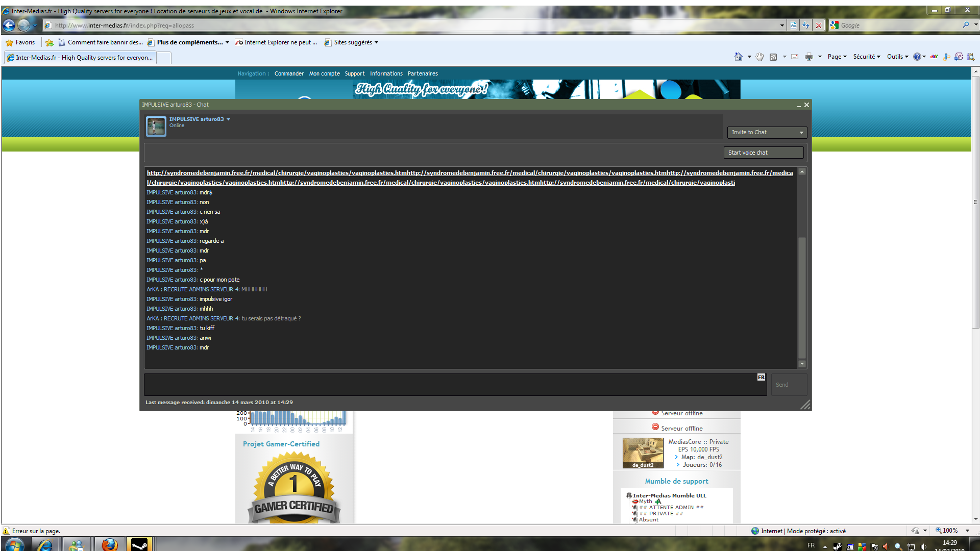Open the Internet Explorer ne peut... favorite
This screenshot has height=551, width=980.
[276, 42]
